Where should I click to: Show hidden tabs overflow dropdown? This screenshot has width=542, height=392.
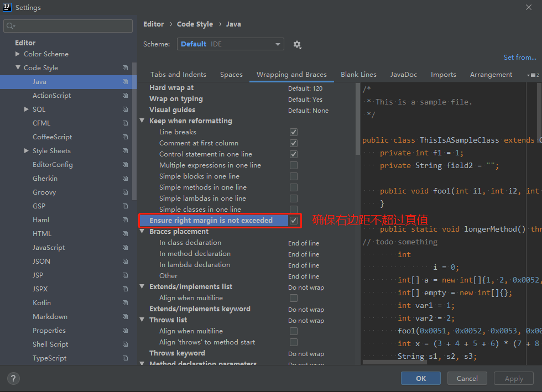(x=533, y=75)
